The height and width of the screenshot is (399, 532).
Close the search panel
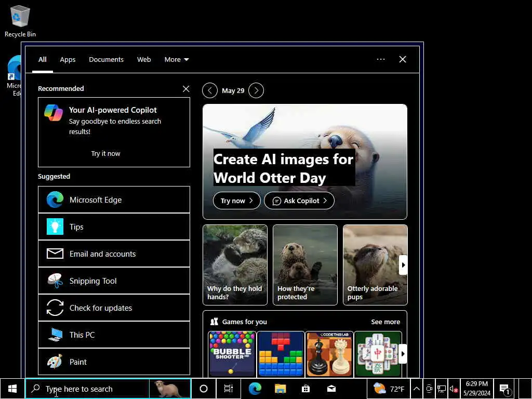coord(403,59)
